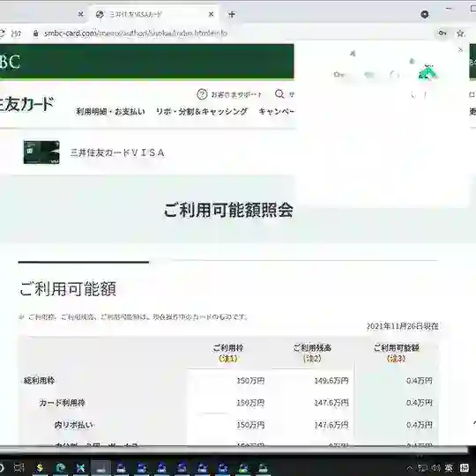Screen dimensions: 476x476
Task: Click 149.6万円 in the 総利用枠 row
Action: [331, 381]
